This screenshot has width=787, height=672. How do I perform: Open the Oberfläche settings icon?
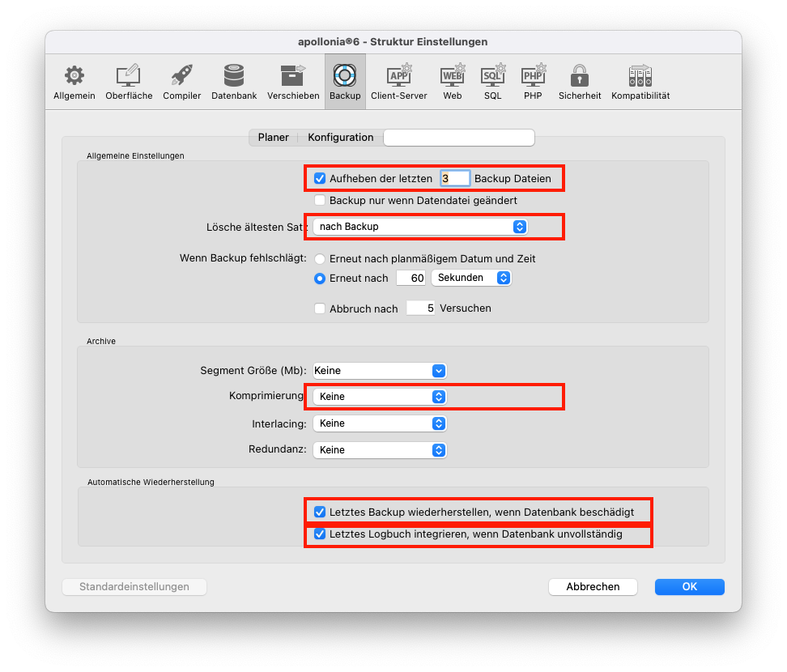click(x=128, y=76)
